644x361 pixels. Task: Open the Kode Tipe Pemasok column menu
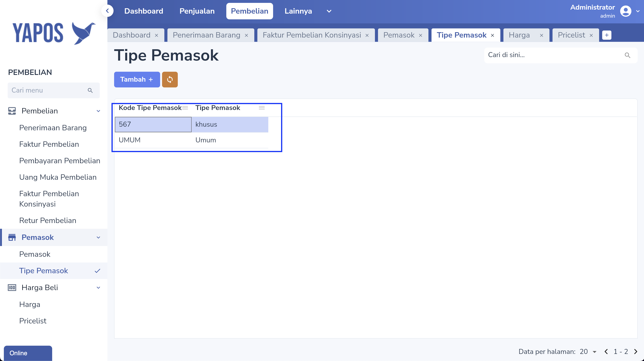point(185,108)
